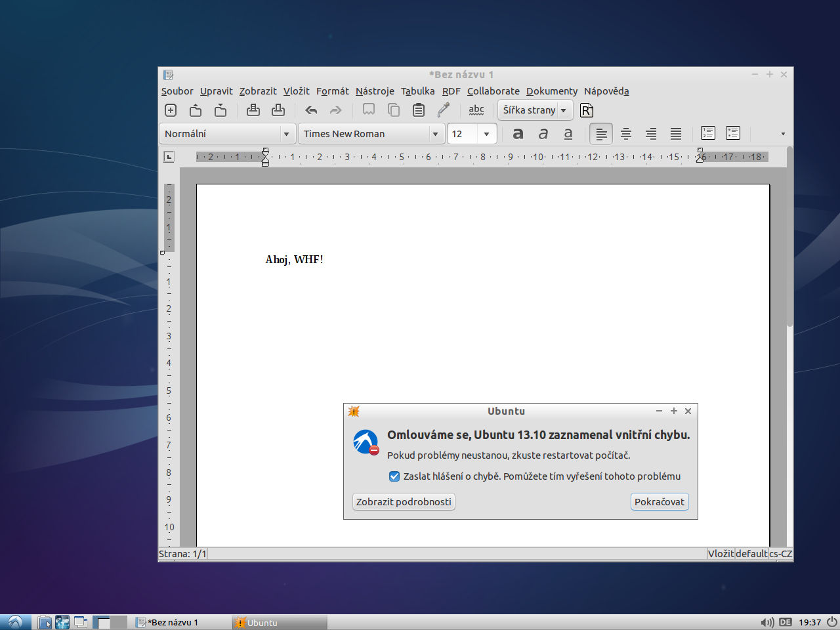Viewport: 840px width, 630px height.
Task: Click the Strana: 1/1 status field
Action: (182, 554)
